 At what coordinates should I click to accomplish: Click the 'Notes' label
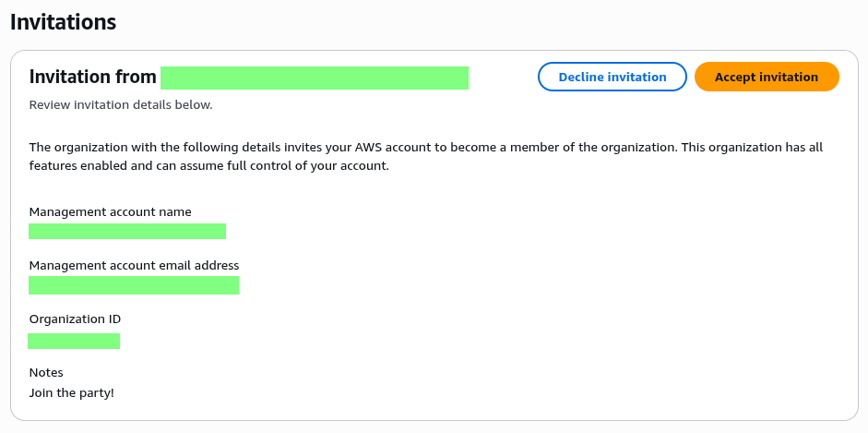tap(46, 372)
